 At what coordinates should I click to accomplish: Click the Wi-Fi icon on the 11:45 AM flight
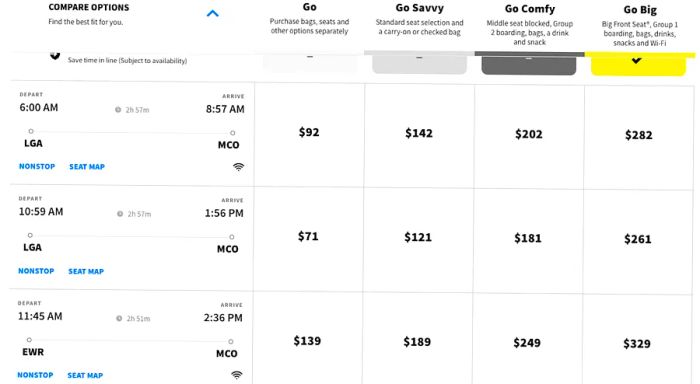coord(237,375)
